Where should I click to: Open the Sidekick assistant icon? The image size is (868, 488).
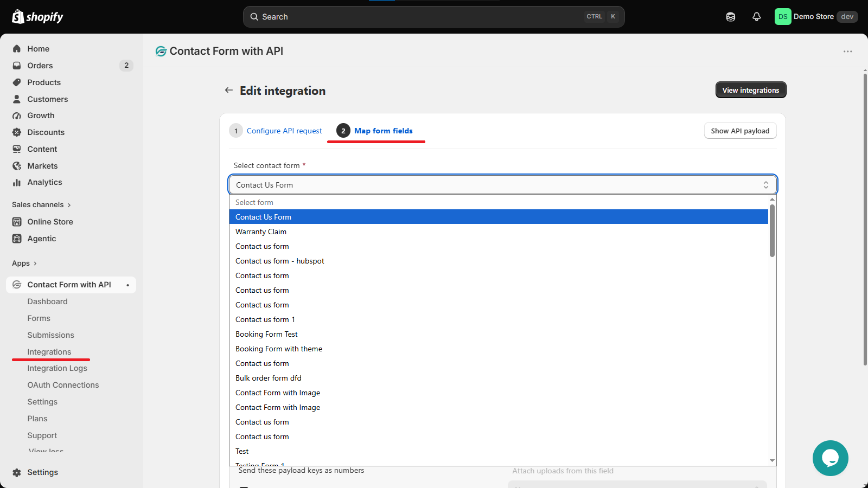pos(731,17)
